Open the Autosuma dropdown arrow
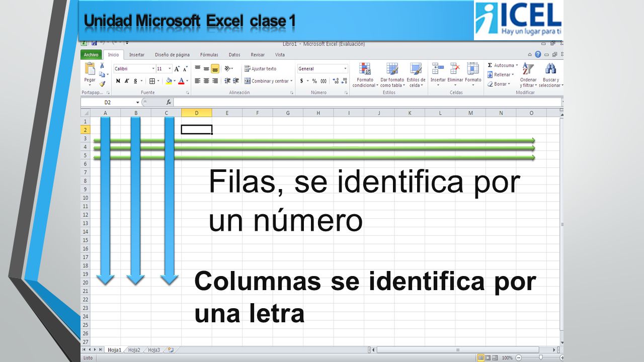The width and height of the screenshot is (644, 362). 517,65
